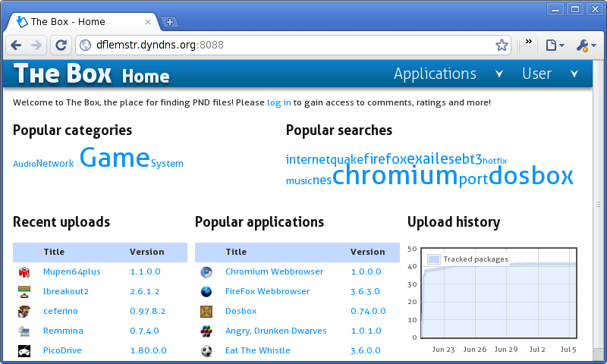Screen dimensions: 607x364
Task: Go back with the browser back arrow
Action: click(16, 45)
